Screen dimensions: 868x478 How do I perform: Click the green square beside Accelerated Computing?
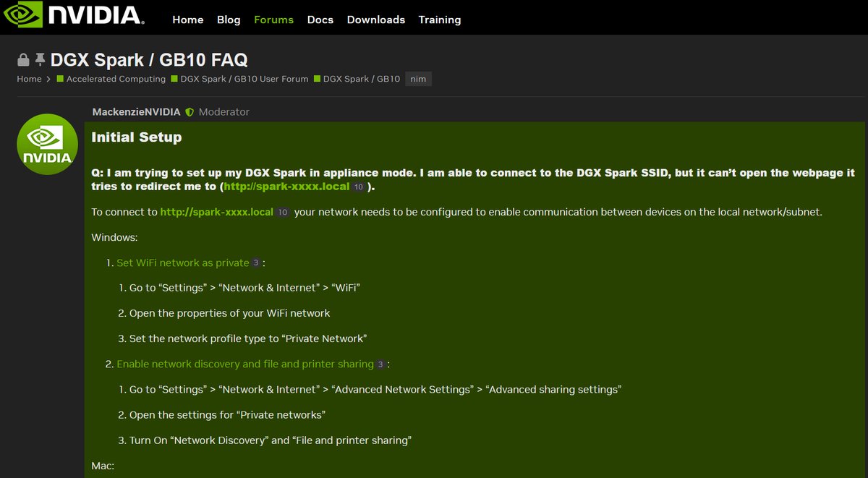coord(61,79)
